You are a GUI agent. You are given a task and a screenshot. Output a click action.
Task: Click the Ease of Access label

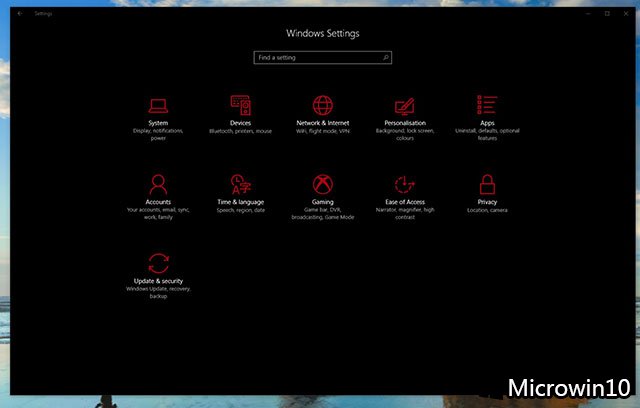pos(404,202)
